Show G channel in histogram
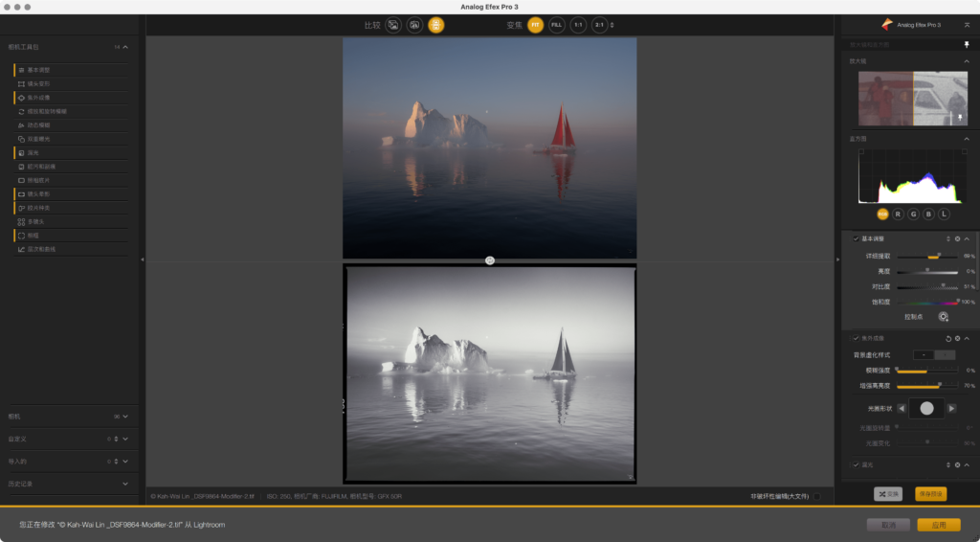This screenshot has height=542, width=980. click(x=913, y=214)
